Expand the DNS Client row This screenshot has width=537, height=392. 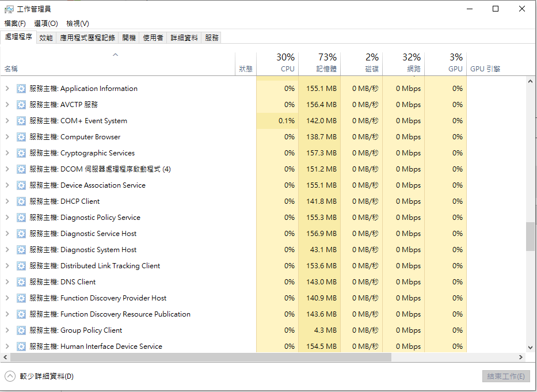[x=7, y=281]
